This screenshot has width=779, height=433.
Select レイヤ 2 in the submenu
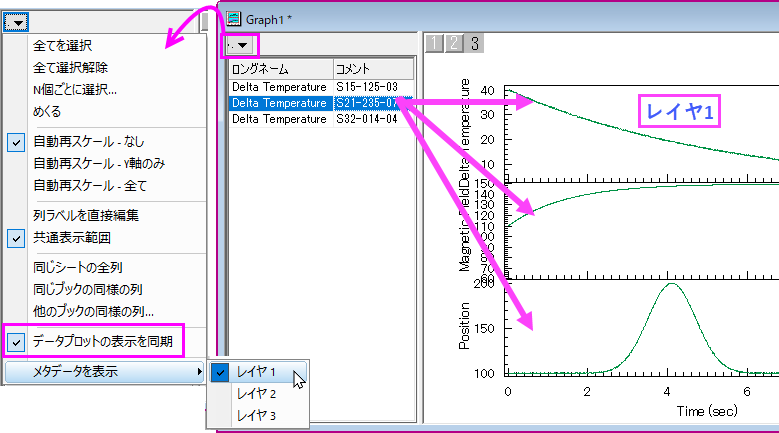pos(258,394)
